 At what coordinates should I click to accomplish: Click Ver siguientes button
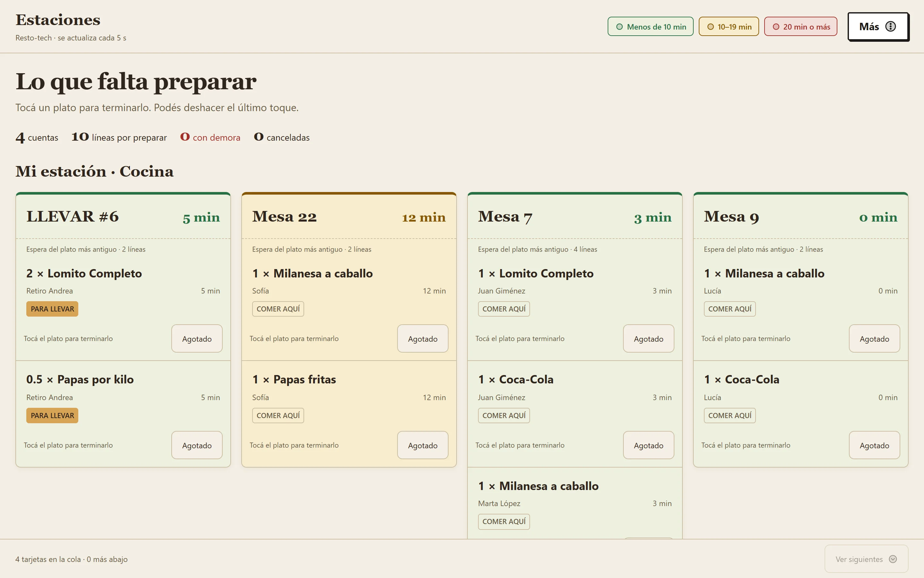[x=866, y=559]
